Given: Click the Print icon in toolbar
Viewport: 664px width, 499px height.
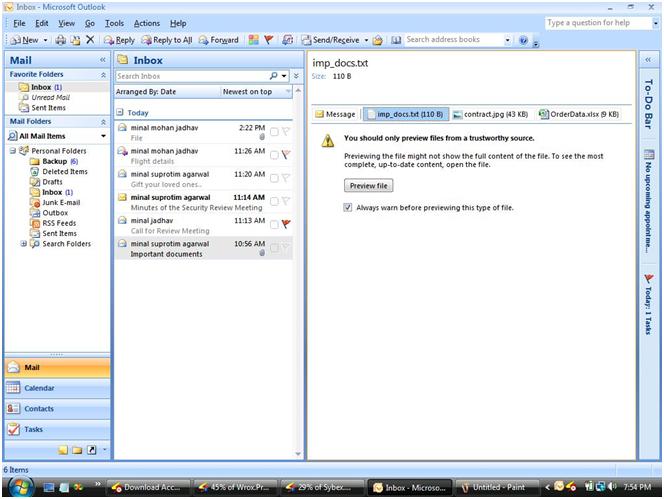Looking at the screenshot, I should click(61, 40).
